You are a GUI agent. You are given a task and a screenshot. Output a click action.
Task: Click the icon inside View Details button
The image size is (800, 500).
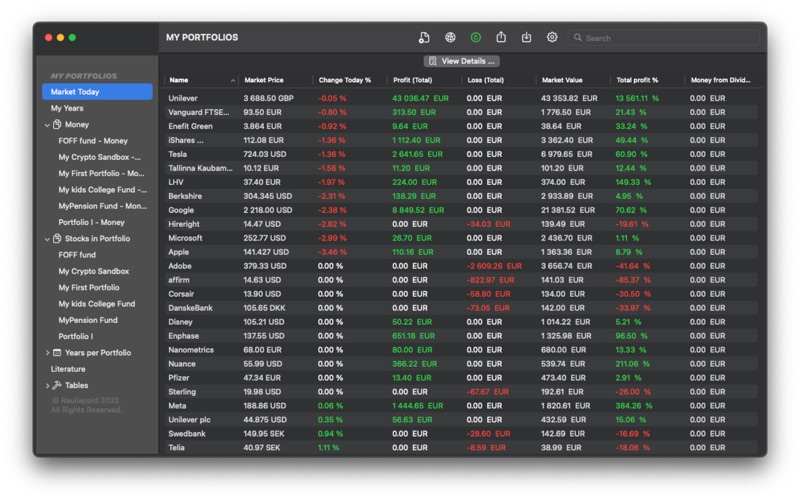[x=433, y=61]
